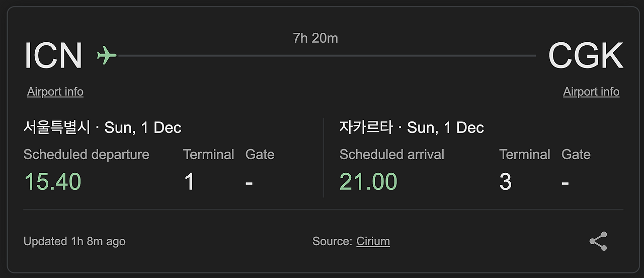
Task: Select the 15.40 scheduled departure time
Action: [52, 182]
